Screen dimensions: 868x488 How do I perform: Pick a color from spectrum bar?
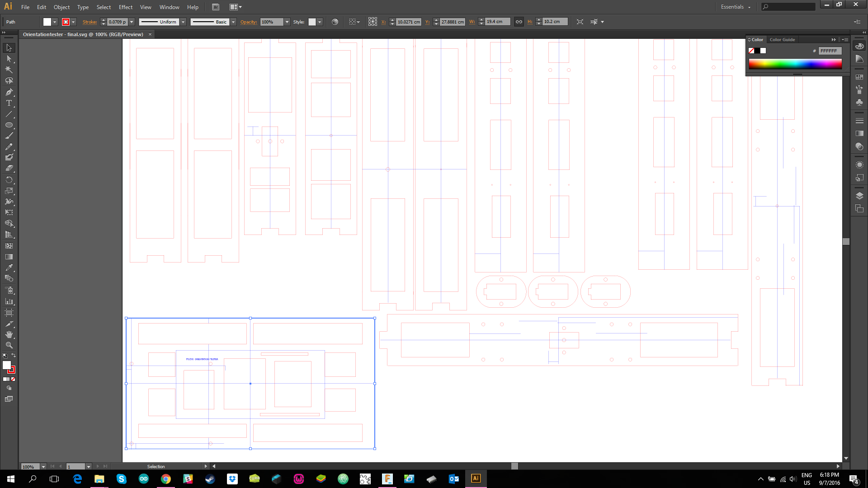tap(795, 64)
